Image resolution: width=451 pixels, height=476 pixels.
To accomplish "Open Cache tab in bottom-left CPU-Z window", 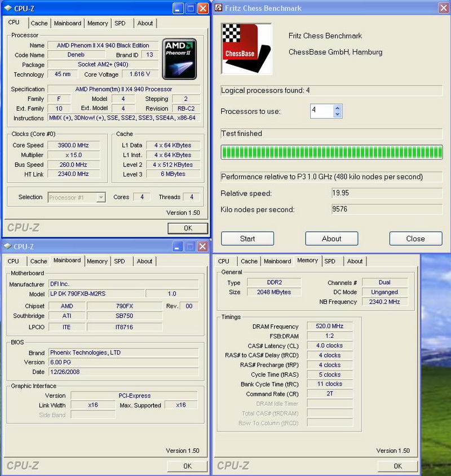I will [x=38, y=261].
